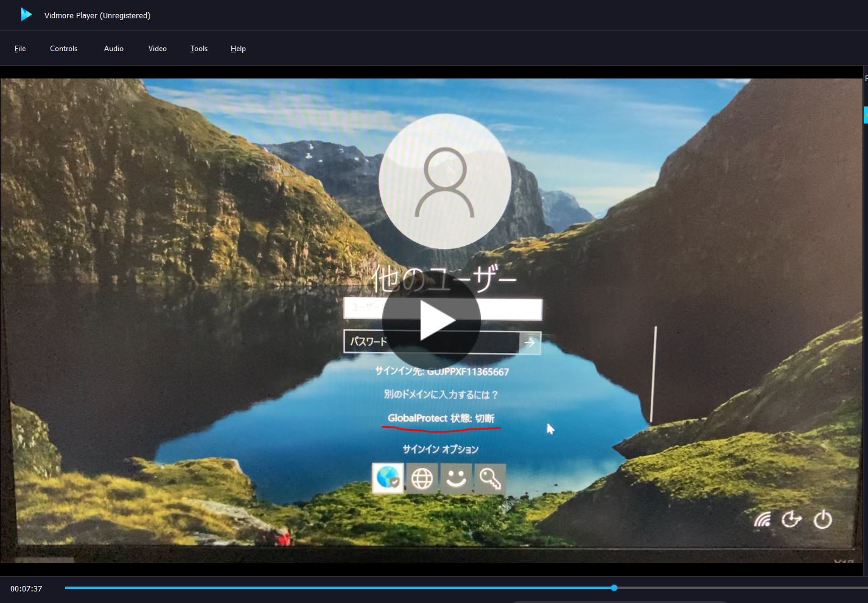Open the File menu
The image size is (868, 603).
[x=20, y=49]
